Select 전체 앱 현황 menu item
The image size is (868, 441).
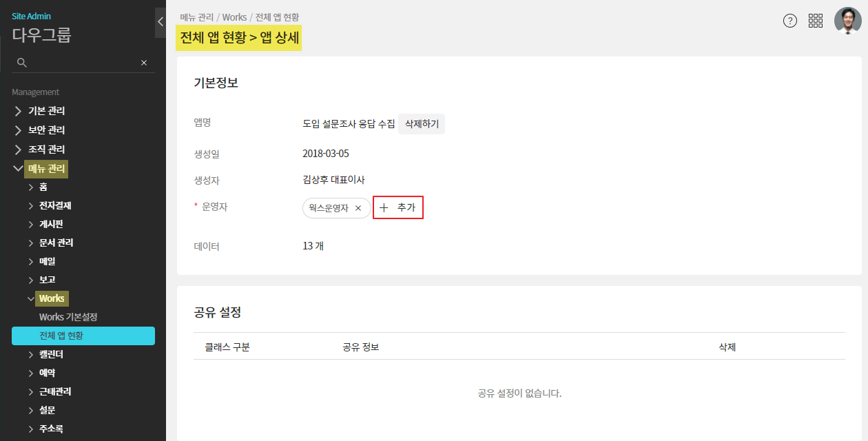pyautogui.click(x=83, y=336)
